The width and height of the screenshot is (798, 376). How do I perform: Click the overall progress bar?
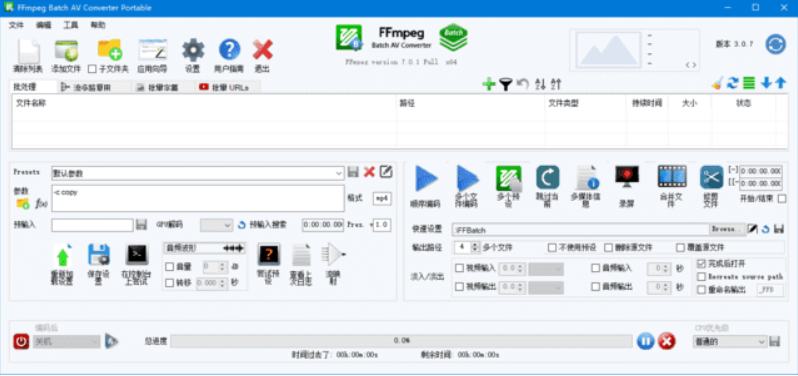[401, 341]
